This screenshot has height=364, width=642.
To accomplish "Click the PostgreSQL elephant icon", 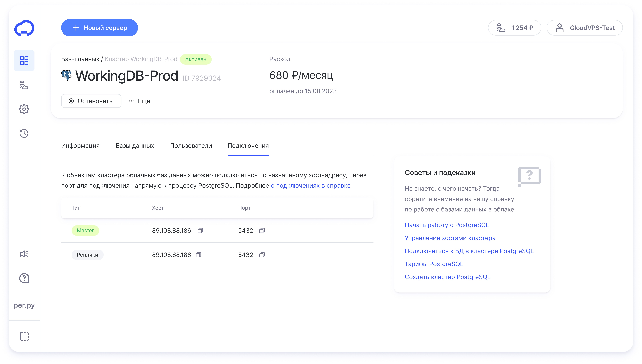I will [66, 75].
